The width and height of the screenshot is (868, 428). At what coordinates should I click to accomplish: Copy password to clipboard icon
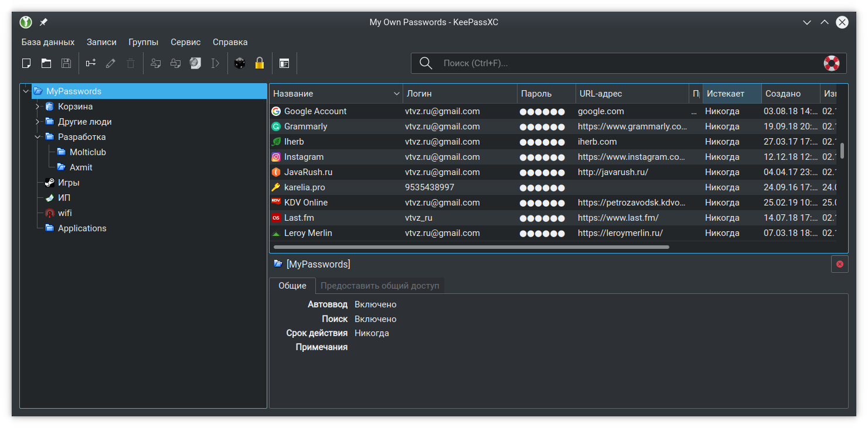(x=175, y=63)
